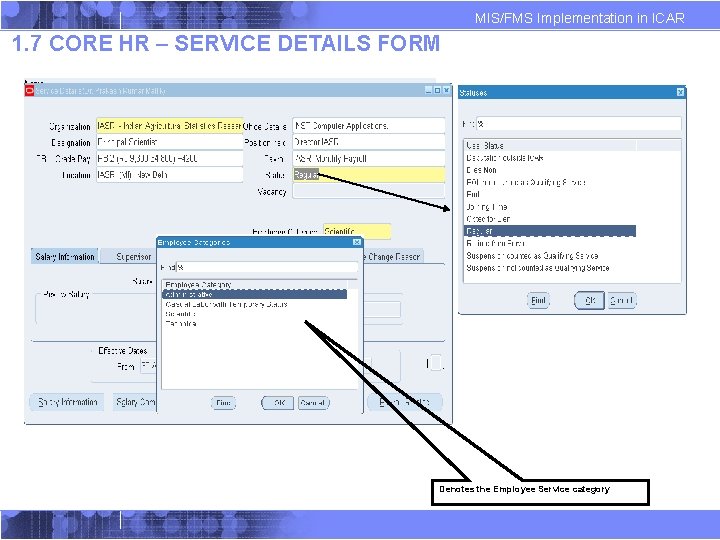Switch to the Salary Information tab
Viewport: 720px width, 540px height.
click(x=65, y=257)
